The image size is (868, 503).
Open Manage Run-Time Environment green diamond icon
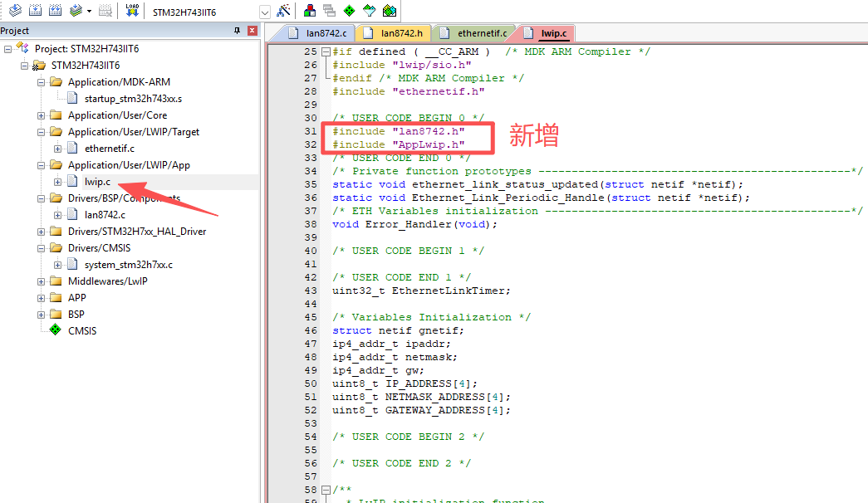point(349,12)
